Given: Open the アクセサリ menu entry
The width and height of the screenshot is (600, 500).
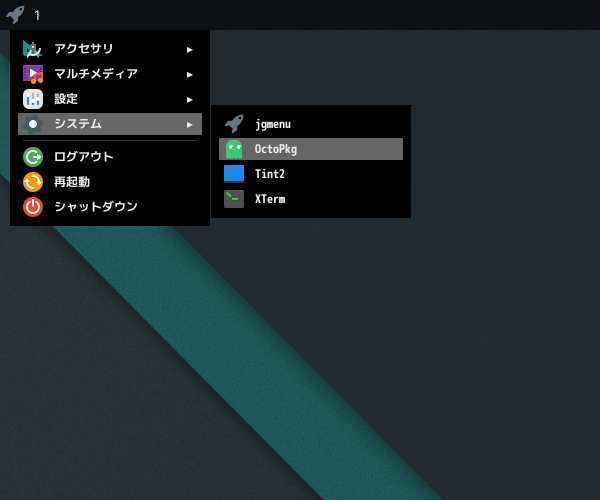Looking at the screenshot, I should tap(110, 49).
